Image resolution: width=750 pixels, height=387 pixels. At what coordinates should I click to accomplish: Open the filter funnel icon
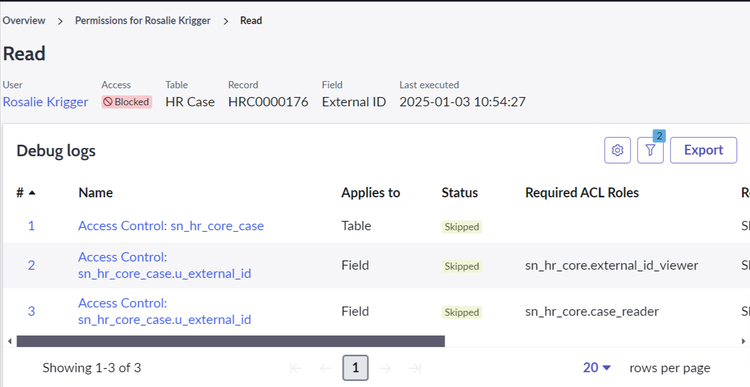pos(650,150)
